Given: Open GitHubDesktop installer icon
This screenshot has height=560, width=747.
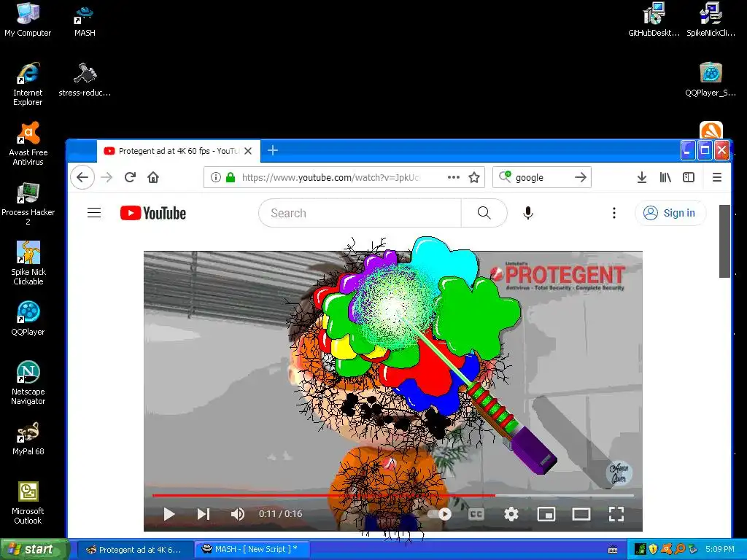Looking at the screenshot, I should click(654, 19).
